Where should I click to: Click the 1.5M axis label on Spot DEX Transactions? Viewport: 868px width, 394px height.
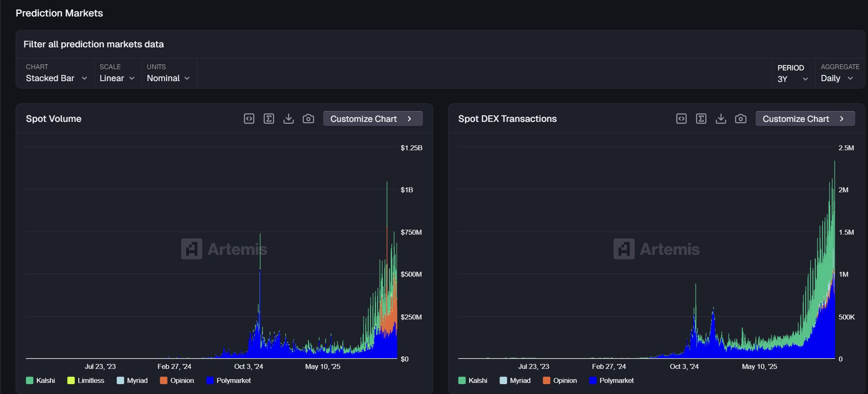(x=846, y=232)
